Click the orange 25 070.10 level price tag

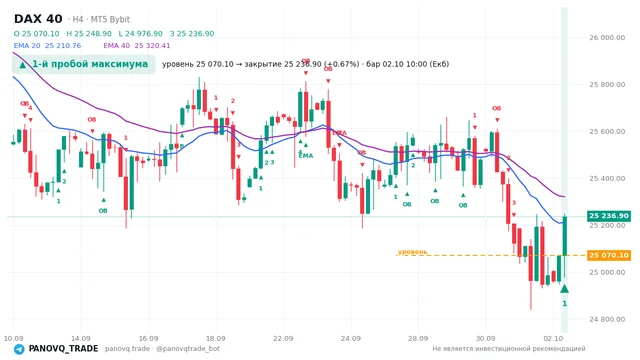609,255
